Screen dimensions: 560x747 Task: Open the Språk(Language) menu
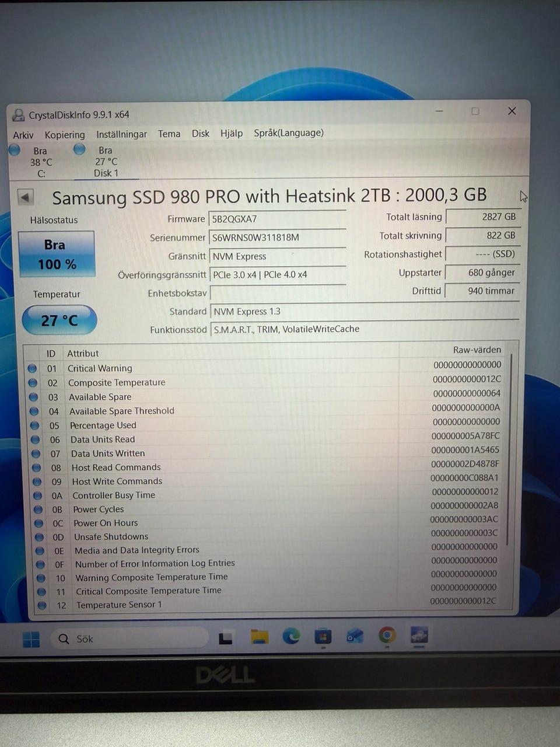tap(289, 133)
